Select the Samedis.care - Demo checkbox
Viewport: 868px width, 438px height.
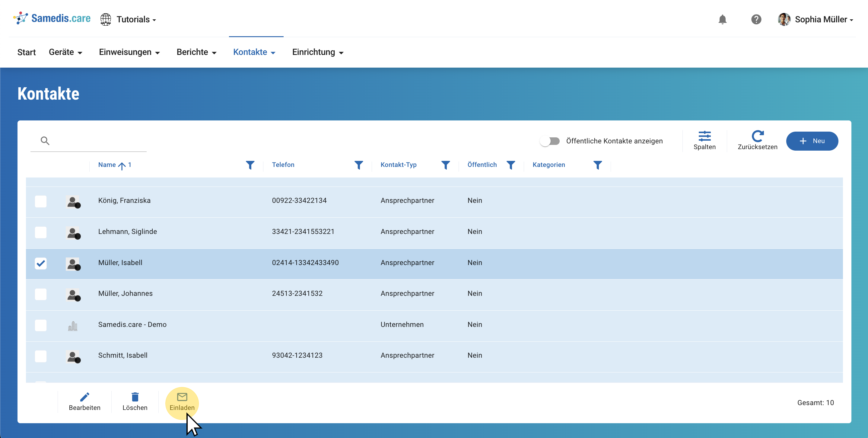point(41,325)
